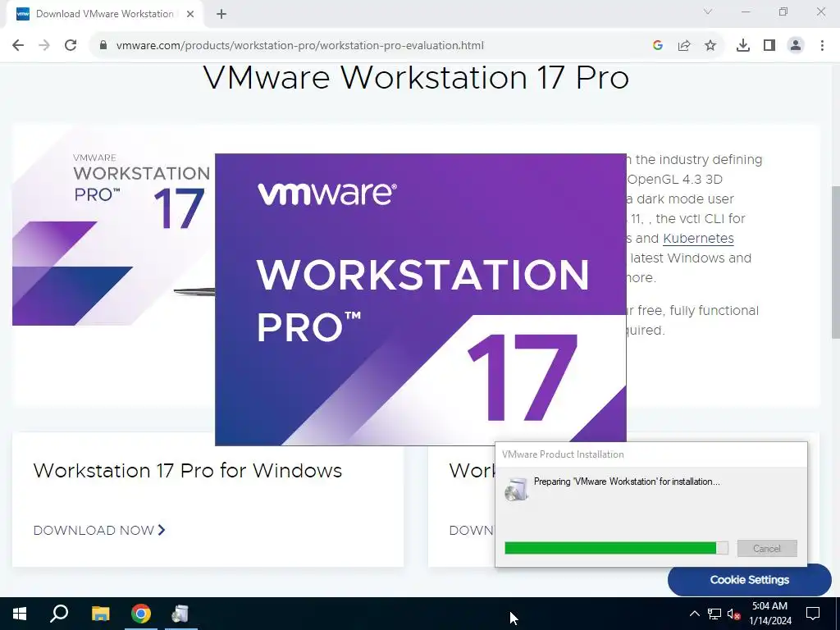The height and width of the screenshot is (630, 840).
Task: Open Cookie Settings button
Action: tap(750, 580)
